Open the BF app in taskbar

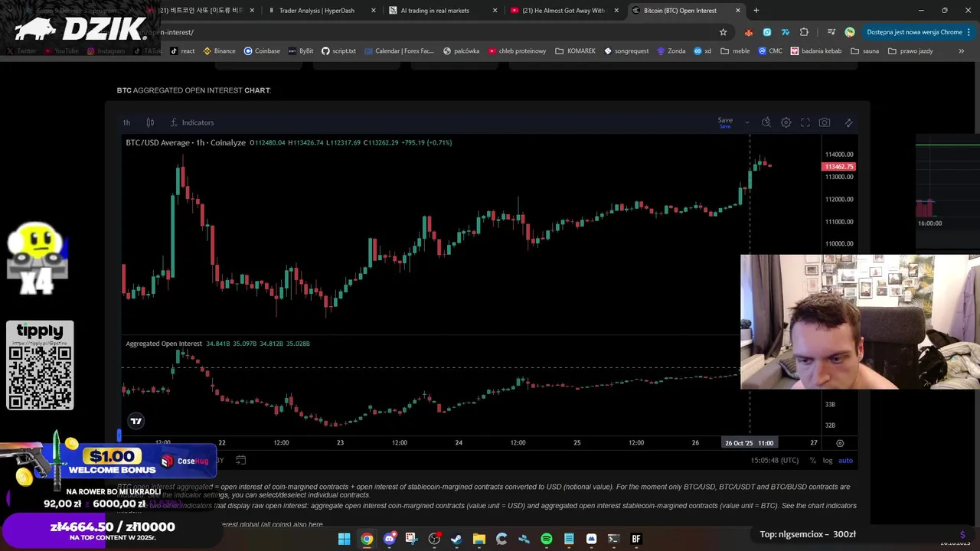635,539
